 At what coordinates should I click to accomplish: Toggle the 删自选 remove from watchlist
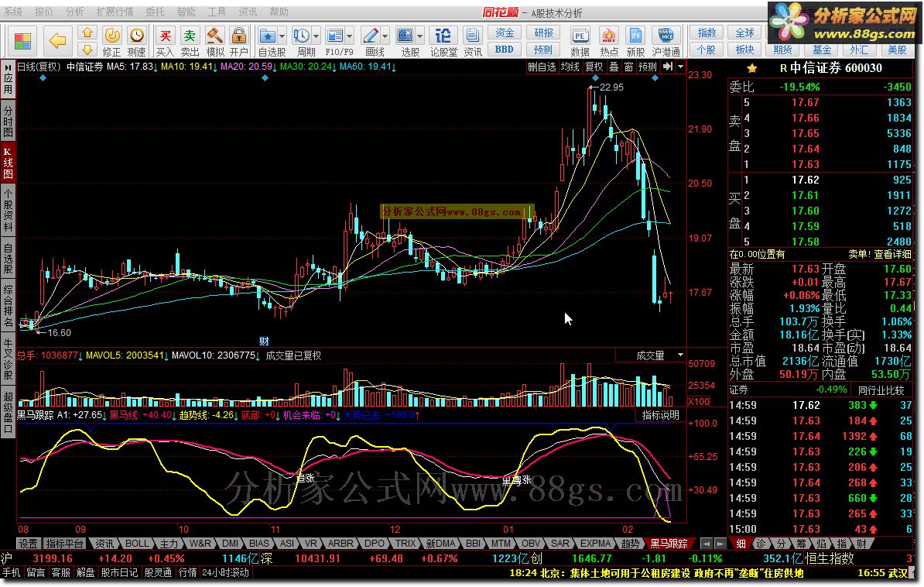pos(542,67)
